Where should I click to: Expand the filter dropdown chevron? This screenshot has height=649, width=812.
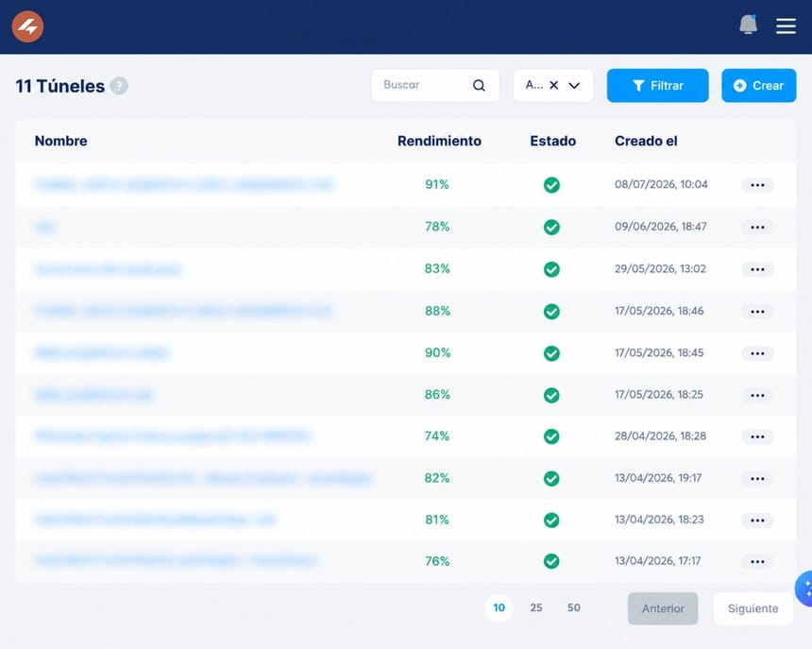click(574, 85)
